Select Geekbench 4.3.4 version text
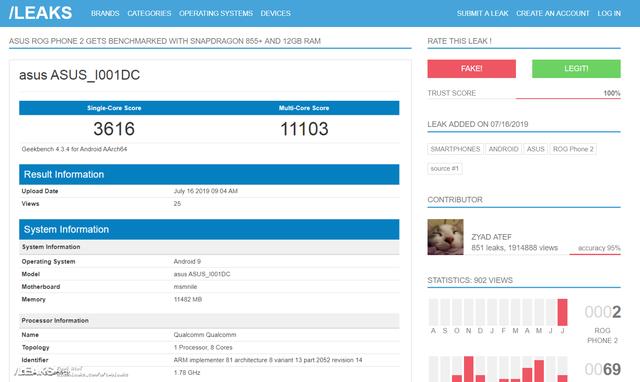This screenshot has height=382, width=640. [74, 149]
